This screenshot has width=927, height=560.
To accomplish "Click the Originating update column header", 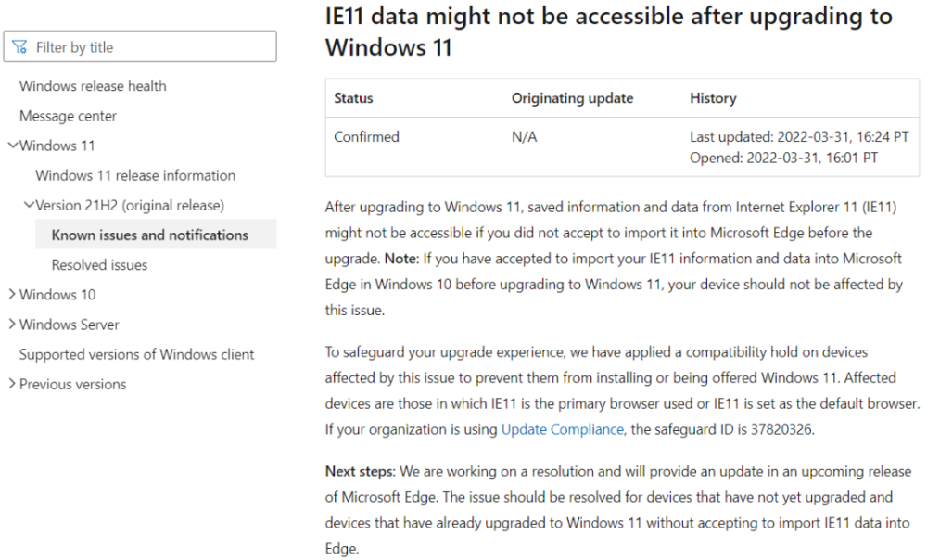I will [572, 98].
